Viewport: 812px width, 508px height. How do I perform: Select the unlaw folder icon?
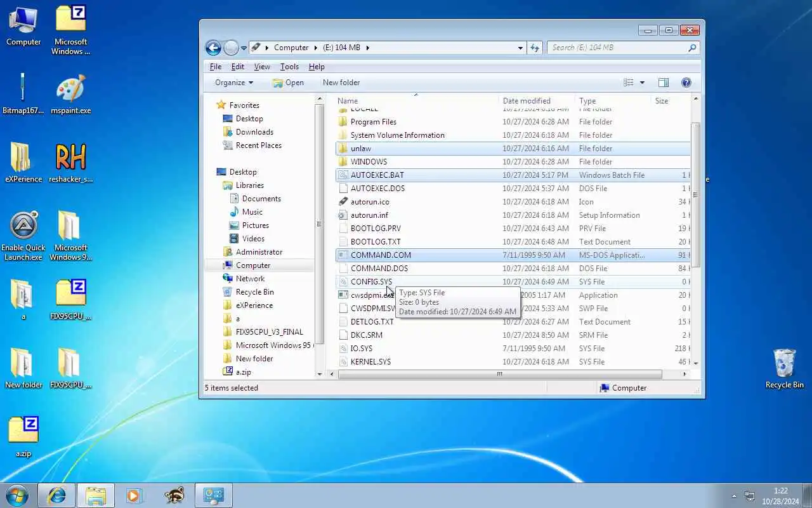point(343,149)
